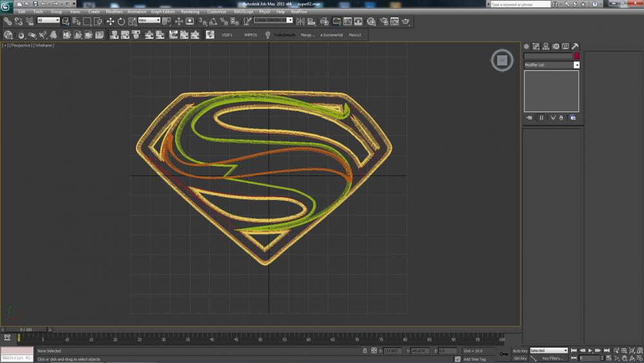Image resolution: width=644 pixels, height=363 pixels.
Task: Click Use Pivot Point Center button
Action: pyautogui.click(x=166, y=21)
